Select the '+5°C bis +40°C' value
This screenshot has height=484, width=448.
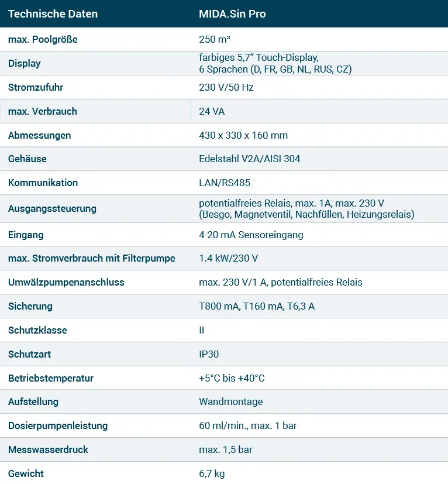[232, 378]
